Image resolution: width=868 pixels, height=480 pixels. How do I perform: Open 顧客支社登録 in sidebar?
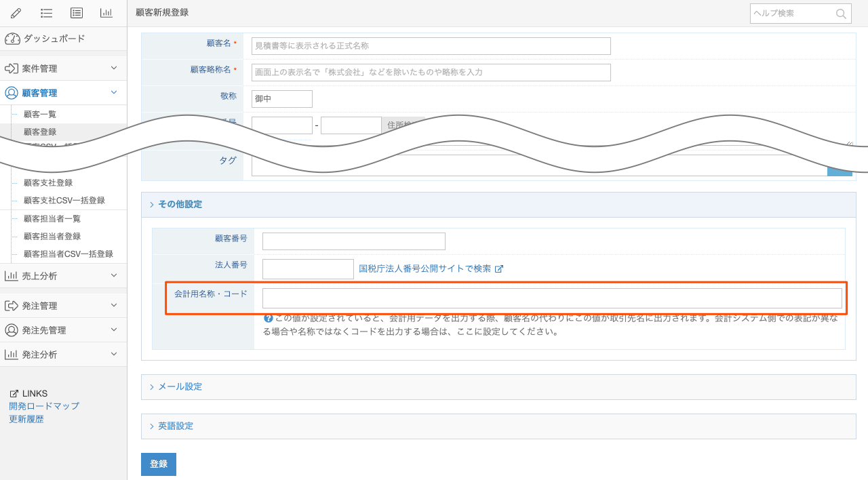(x=48, y=183)
